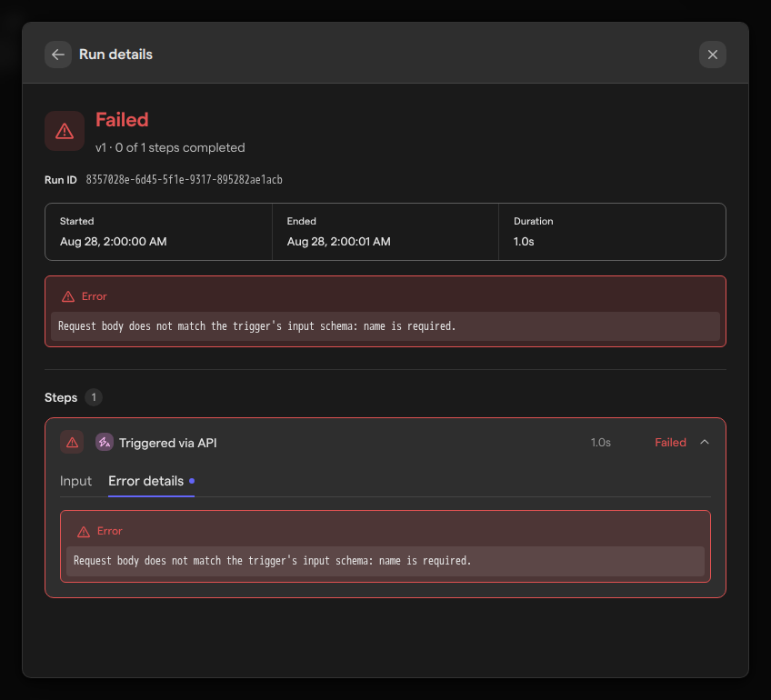The height and width of the screenshot is (700, 771).
Task: Select the Run ID value text
Action: (184, 180)
